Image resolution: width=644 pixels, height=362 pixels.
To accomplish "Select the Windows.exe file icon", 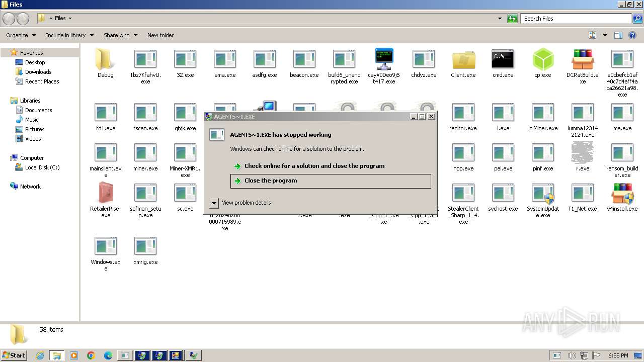I will tap(105, 246).
